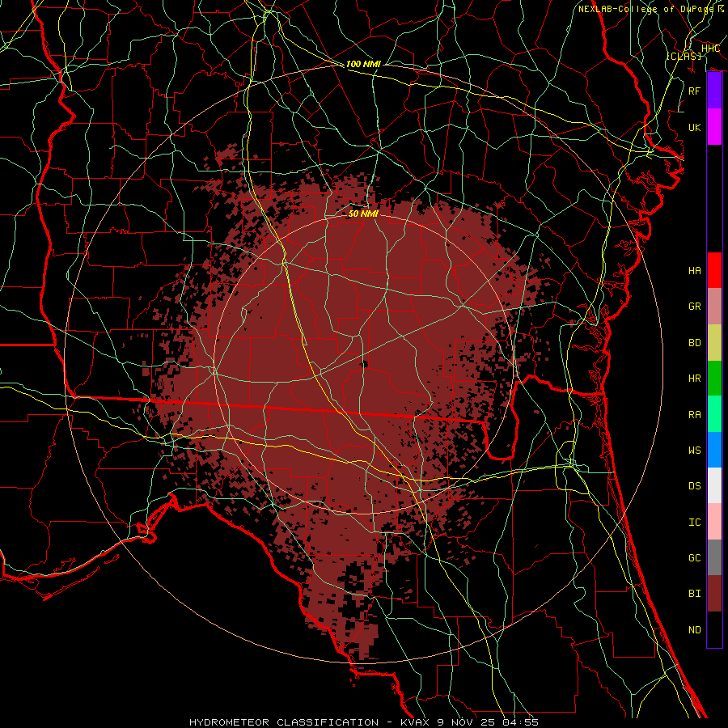Click the BI legend label
Viewport: 728px width, 728px height.
click(x=695, y=594)
